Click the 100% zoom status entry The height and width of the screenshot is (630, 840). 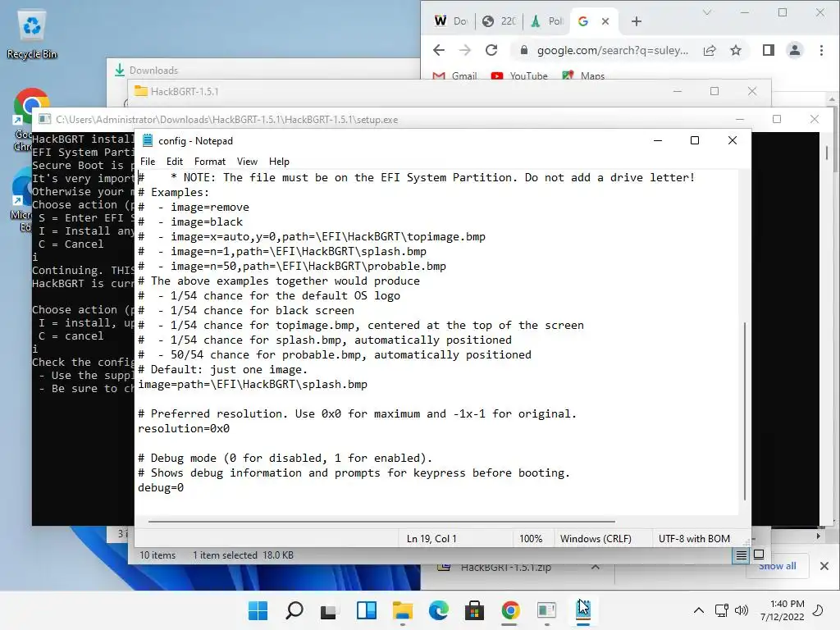pos(531,539)
